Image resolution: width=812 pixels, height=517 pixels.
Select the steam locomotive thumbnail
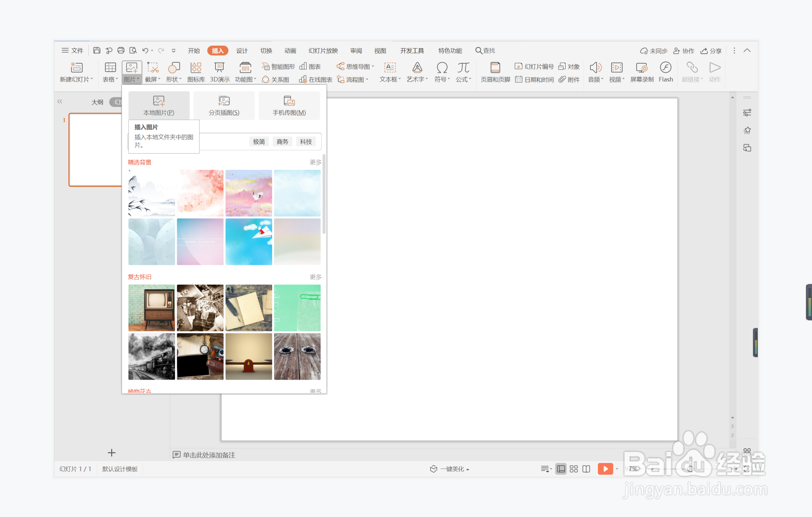pos(151,356)
